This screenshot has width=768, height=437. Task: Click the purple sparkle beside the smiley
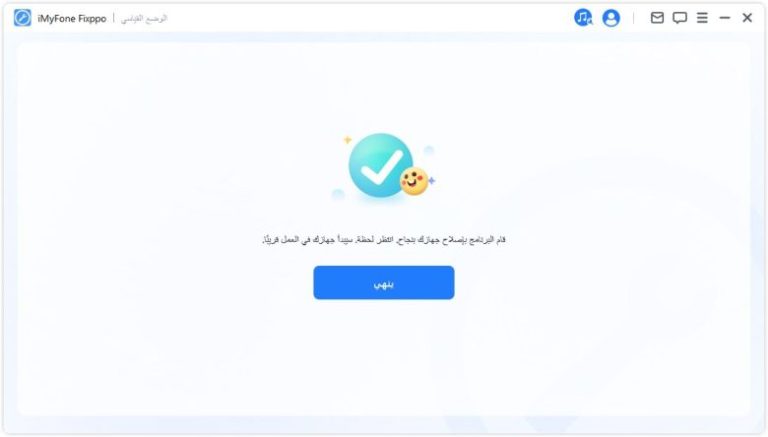[x=432, y=181]
